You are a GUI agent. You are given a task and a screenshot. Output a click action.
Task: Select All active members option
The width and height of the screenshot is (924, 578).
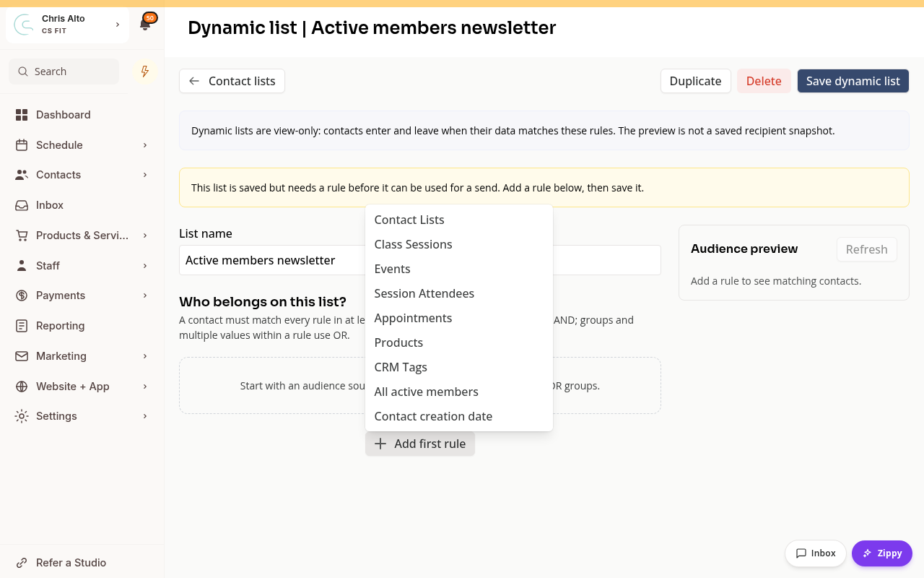[x=459, y=392]
